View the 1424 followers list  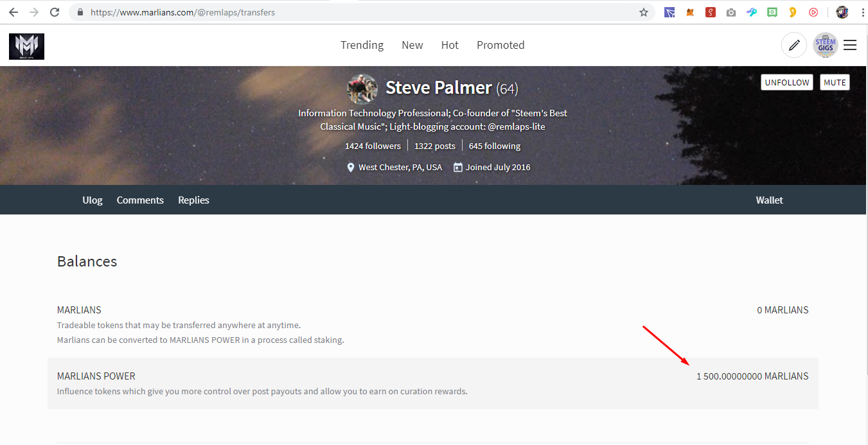tap(373, 146)
